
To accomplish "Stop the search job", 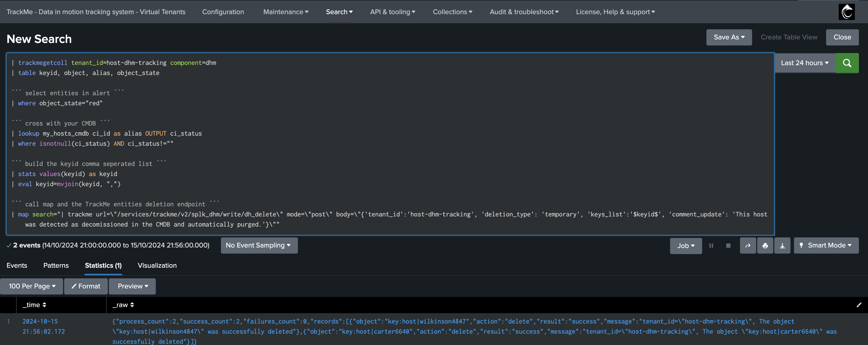I will [728, 245].
